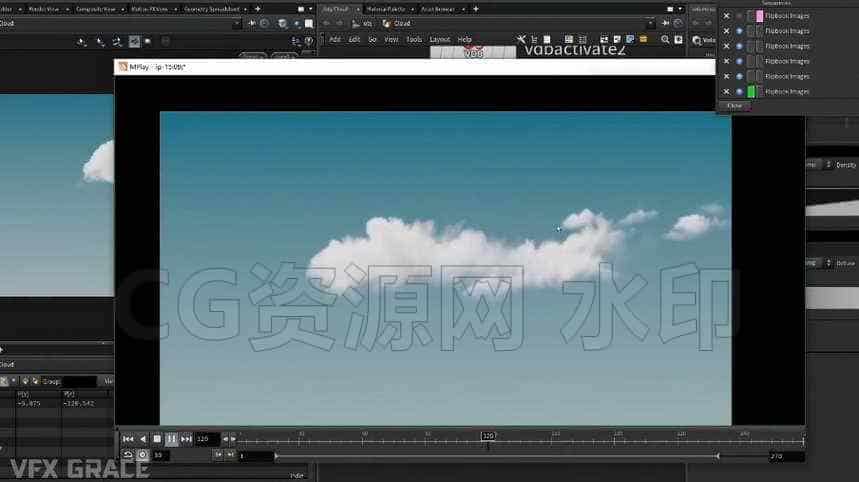Click the pink sequence color swatch
859x482 pixels.
click(x=759, y=16)
